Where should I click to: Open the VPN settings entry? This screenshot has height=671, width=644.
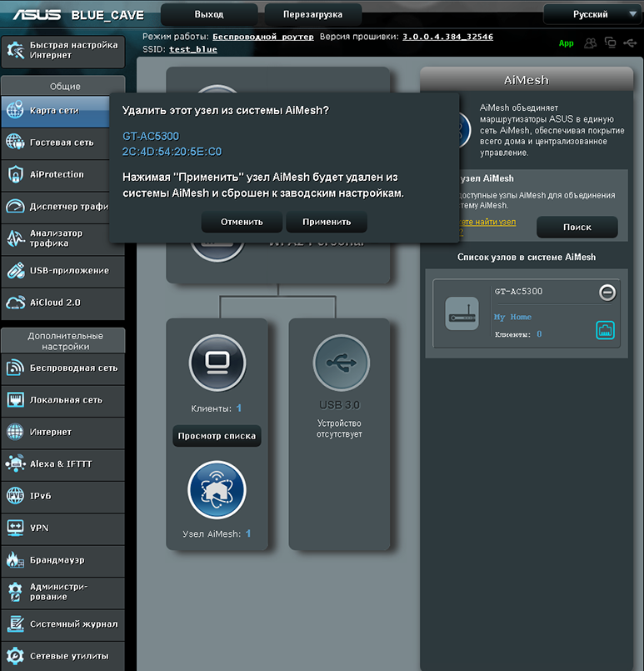point(63,528)
